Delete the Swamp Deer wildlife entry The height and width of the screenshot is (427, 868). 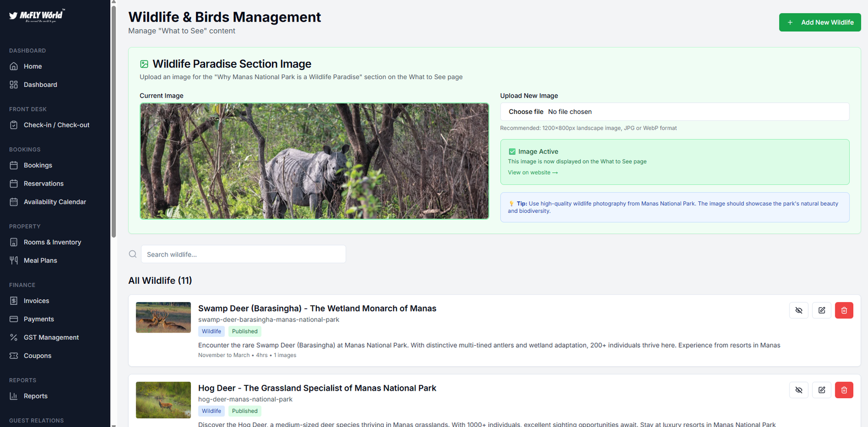pyautogui.click(x=844, y=310)
